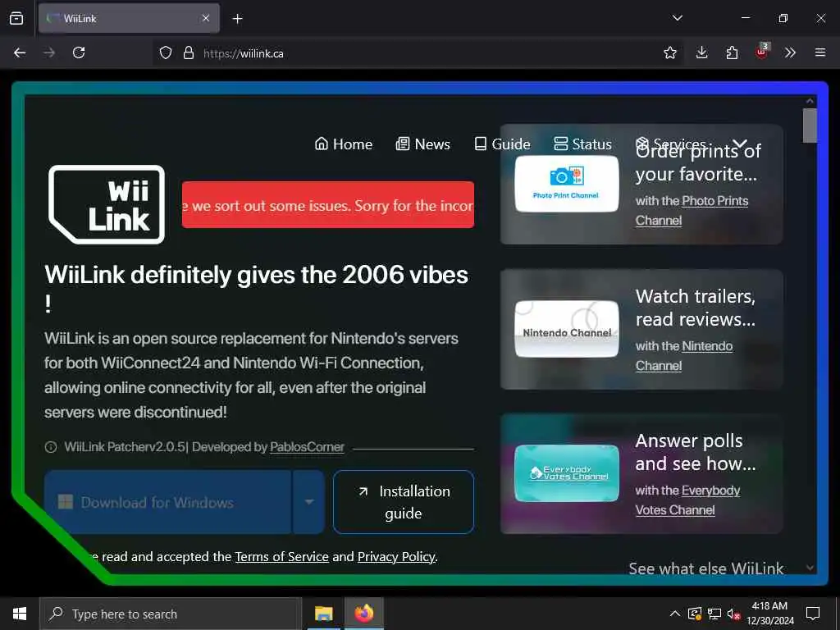Screen dimensions: 840x630
Task: Click the Photo Print Channel thumbnail
Action: [567, 184]
